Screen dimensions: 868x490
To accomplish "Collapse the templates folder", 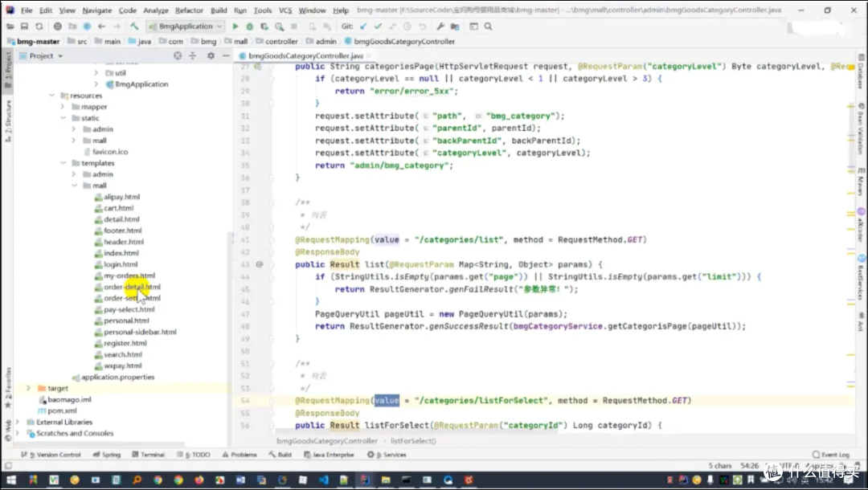I will (63, 163).
